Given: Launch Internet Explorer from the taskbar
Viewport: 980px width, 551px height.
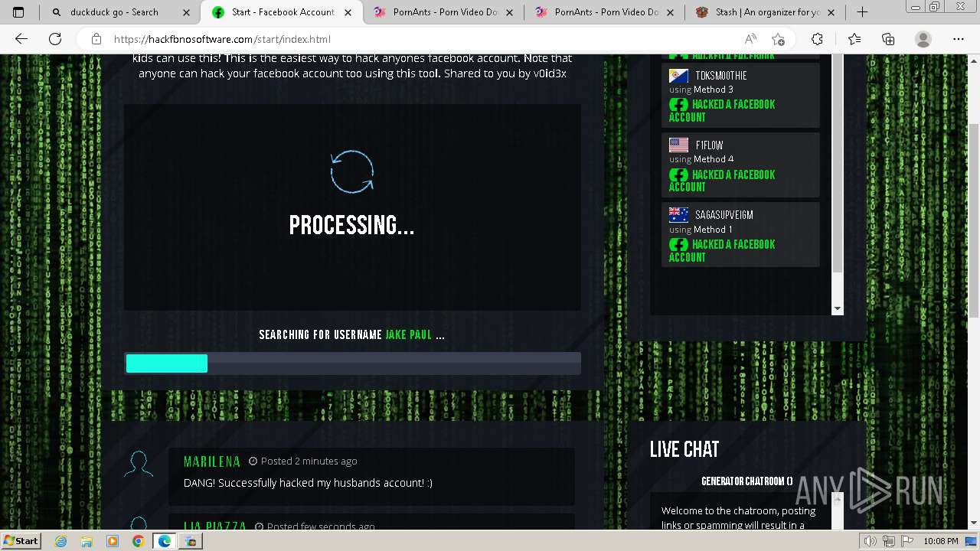Looking at the screenshot, I should (x=61, y=541).
